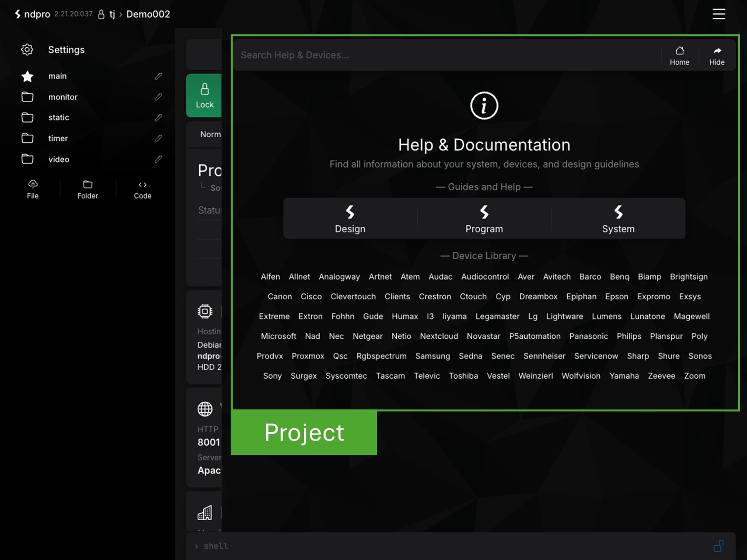
Task: Open the Program guide
Action: (x=484, y=219)
